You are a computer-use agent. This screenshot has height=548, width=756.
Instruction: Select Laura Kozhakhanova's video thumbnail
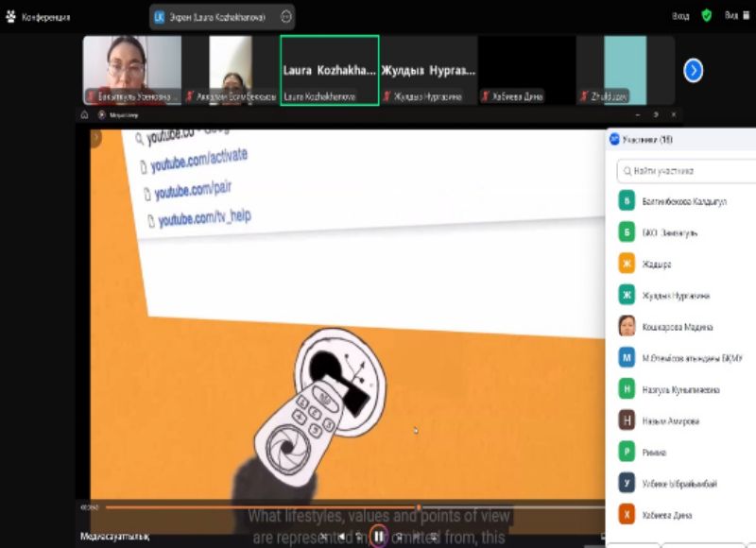coord(330,70)
